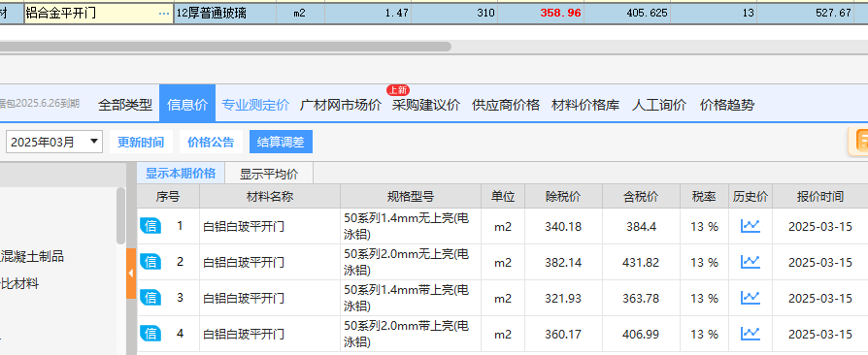Screen dimensions: 868x355
Task: Select 显示本期价格 tab
Action: click(x=181, y=173)
